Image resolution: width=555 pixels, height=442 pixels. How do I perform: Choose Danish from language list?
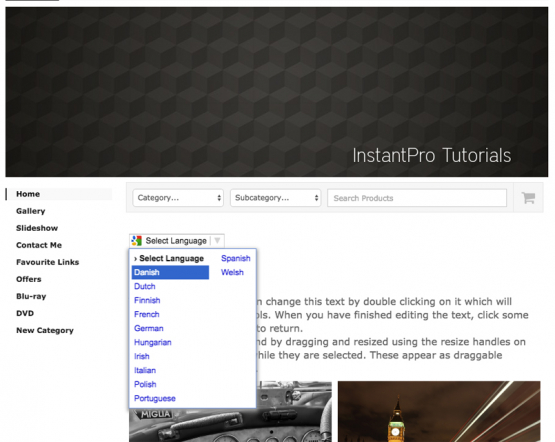(170, 272)
